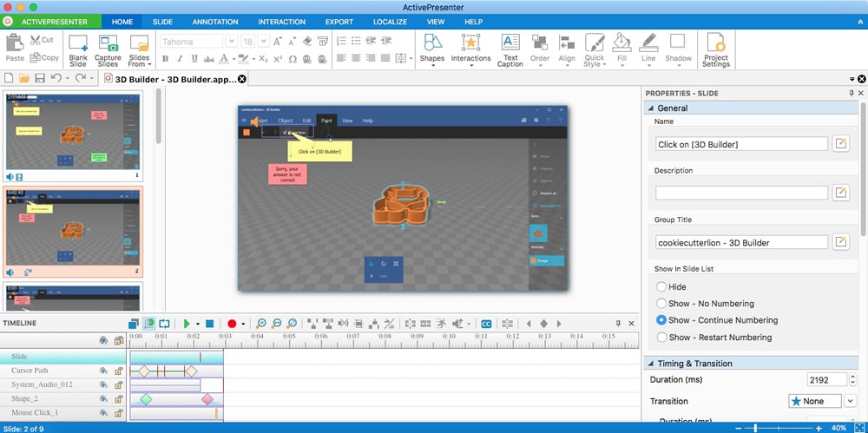Image resolution: width=868 pixels, height=433 pixels.
Task: Open the ANNOTATION tab
Action: (x=215, y=22)
